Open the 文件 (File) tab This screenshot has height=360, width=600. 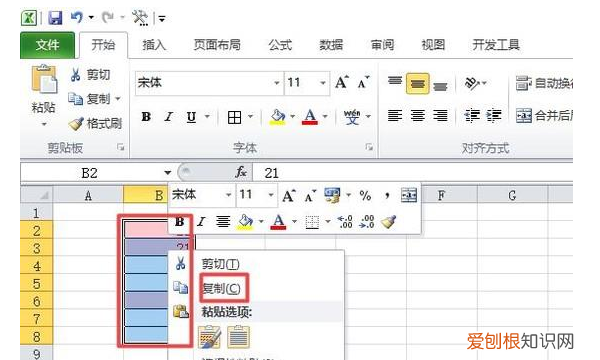47,45
